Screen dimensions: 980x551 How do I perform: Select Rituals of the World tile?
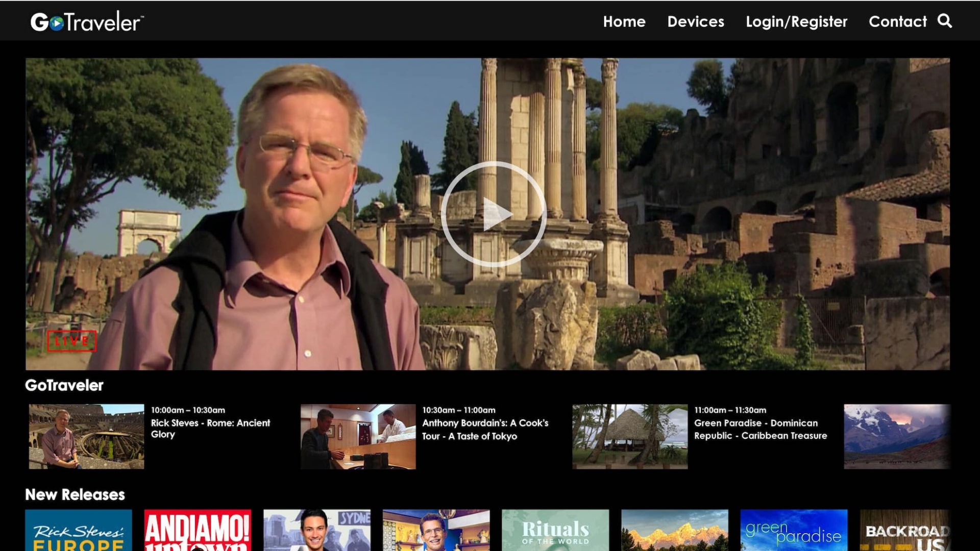click(555, 531)
